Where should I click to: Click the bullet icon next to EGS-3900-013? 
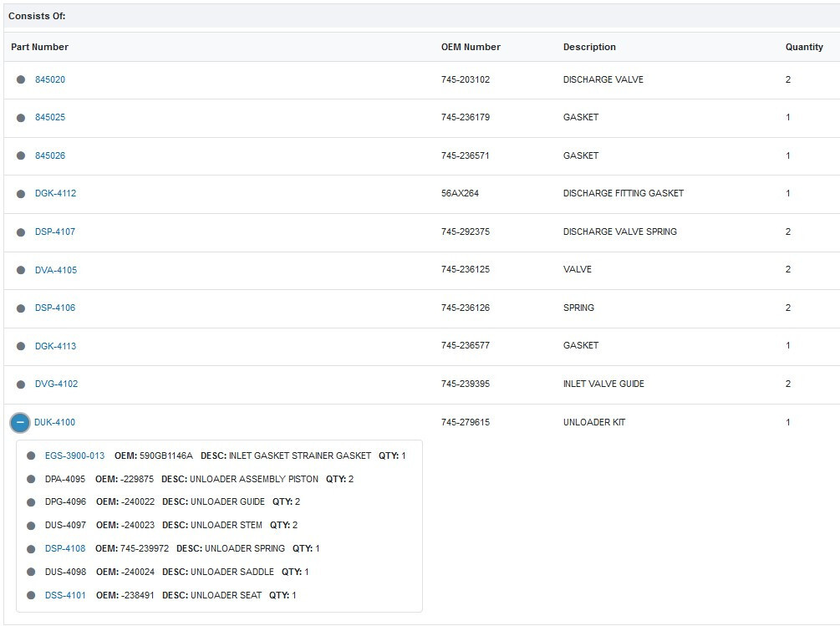click(31, 456)
